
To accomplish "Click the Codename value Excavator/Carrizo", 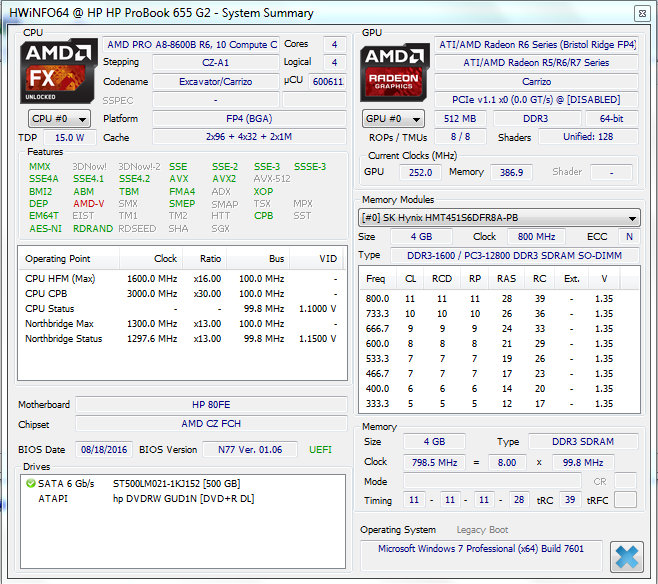I will click(216, 81).
